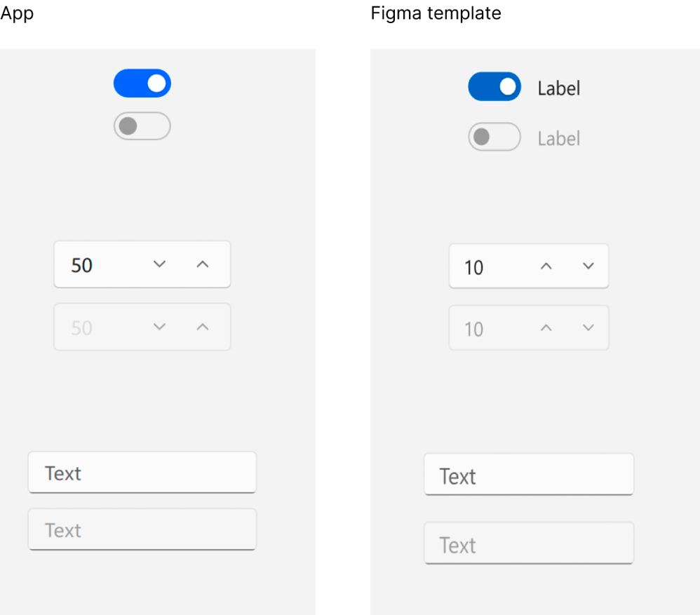700x615 pixels.
Task: Enable the gray toggle in the App panel
Action: click(x=142, y=126)
